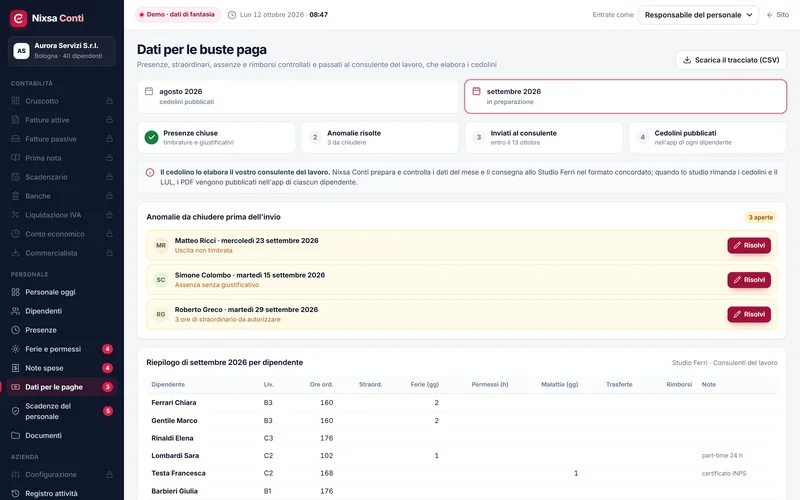Image resolution: width=800 pixels, height=500 pixels.
Task: Click the info icon in the consulente notice
Action: (150, 172)
